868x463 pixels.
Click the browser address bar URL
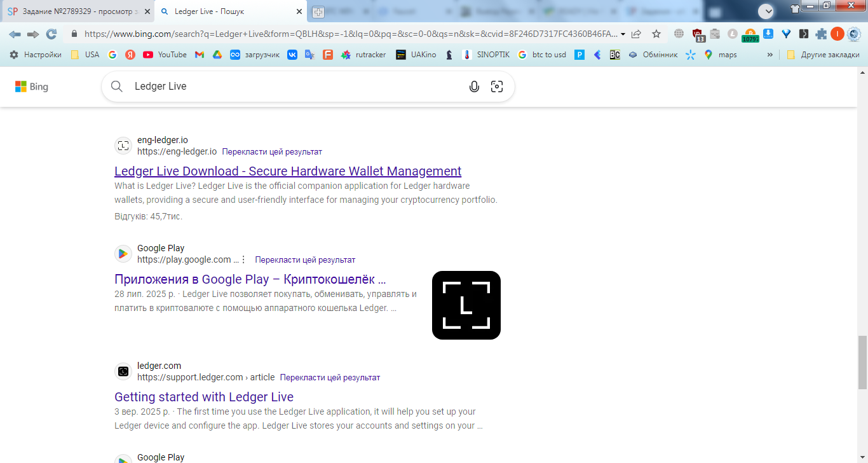[x=351, y=34]
